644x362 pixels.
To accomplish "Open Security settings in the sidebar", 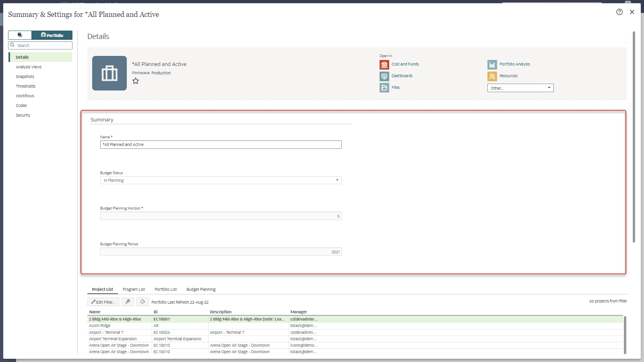I will pos(23,115).
